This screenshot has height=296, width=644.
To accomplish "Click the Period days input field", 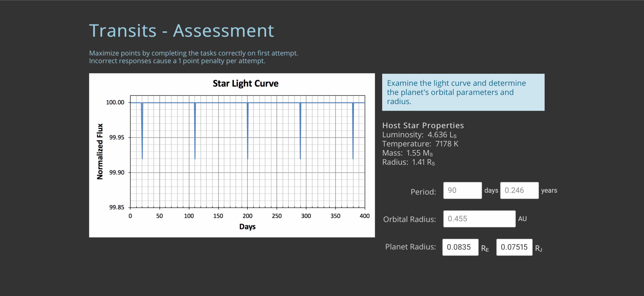I will pos(462,190).
